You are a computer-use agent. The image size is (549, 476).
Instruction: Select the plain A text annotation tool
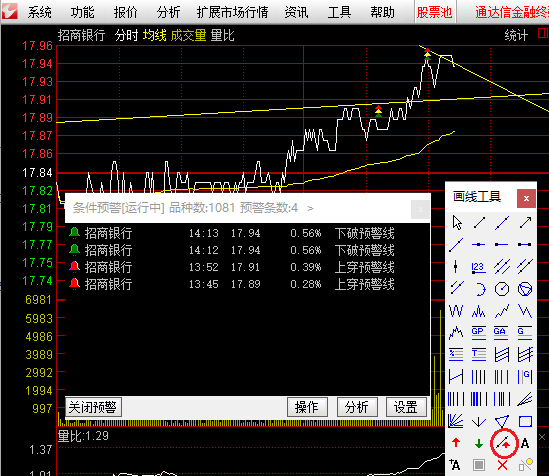pos(525,443)
